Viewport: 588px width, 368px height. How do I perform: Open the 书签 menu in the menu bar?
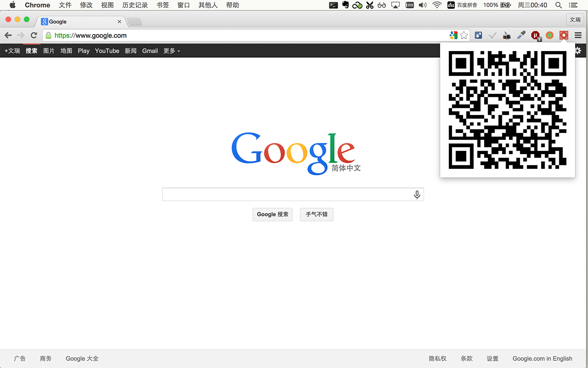[162, 5]
